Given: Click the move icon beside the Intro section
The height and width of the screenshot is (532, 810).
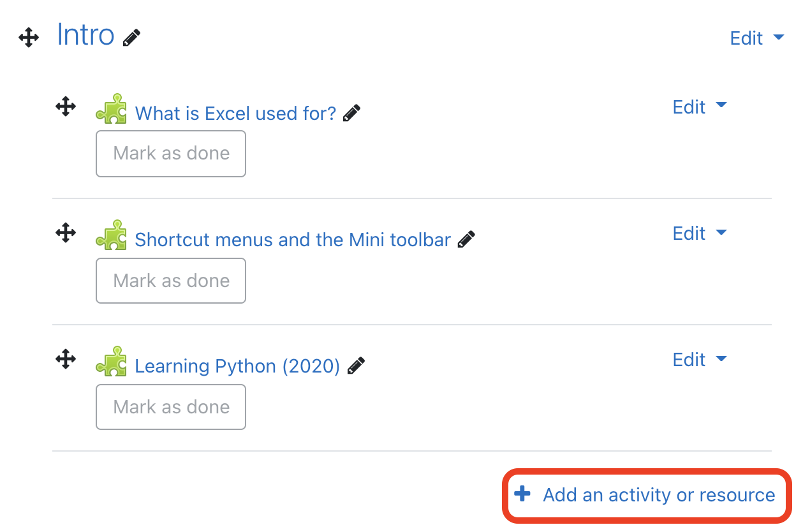Looking at the screenshot, I should [28, 37].
